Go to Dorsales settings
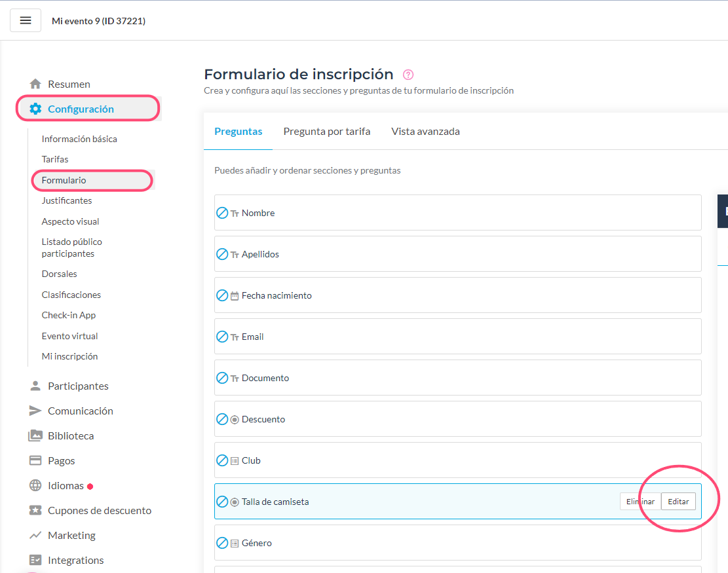 pos(59,274)
